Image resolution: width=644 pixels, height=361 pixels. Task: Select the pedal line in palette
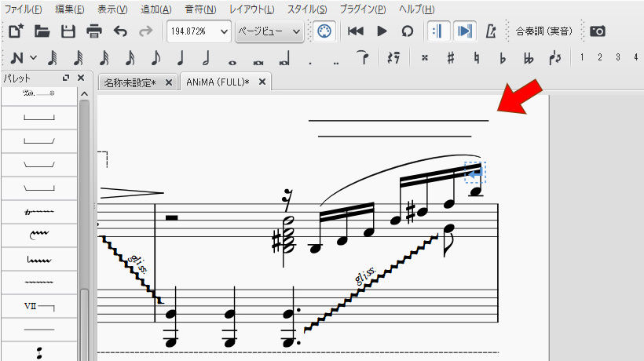coord(39,93)
